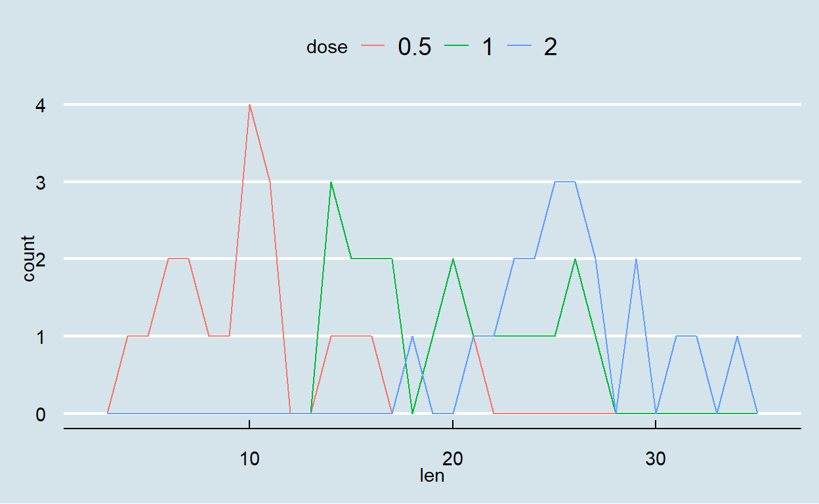Image resolution: width=819 pixels, height=504 pixels.
Task: Click the blue line's isolated peak at len 34
Action: 738,337
